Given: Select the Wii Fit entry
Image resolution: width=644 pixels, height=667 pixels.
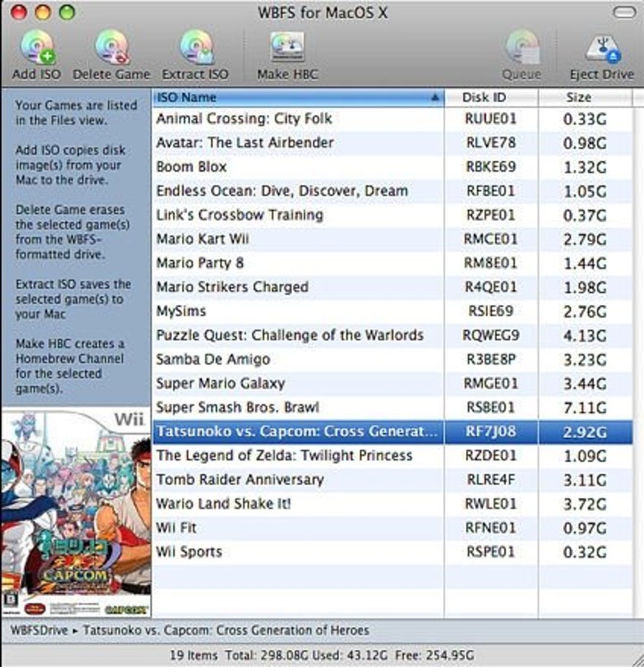Looking at the screenshot, I should pyautogui.click(x=392, y=528).
